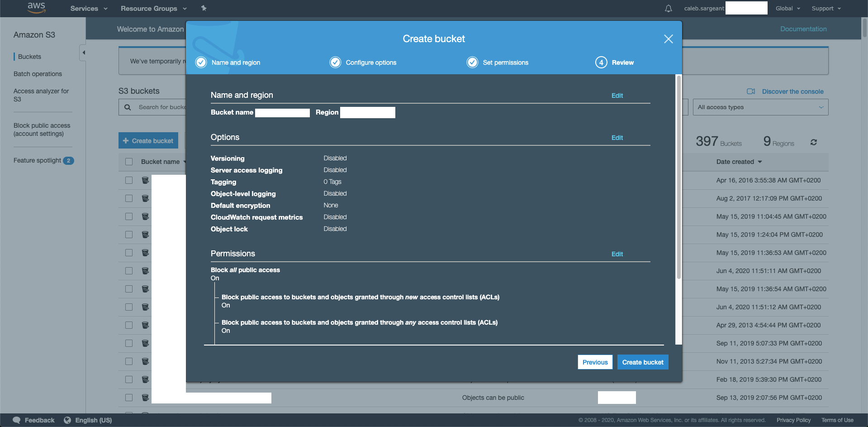
Task: Click bucket icon in Apr 16, 2016 row
Action: click(x=145, y=180)
